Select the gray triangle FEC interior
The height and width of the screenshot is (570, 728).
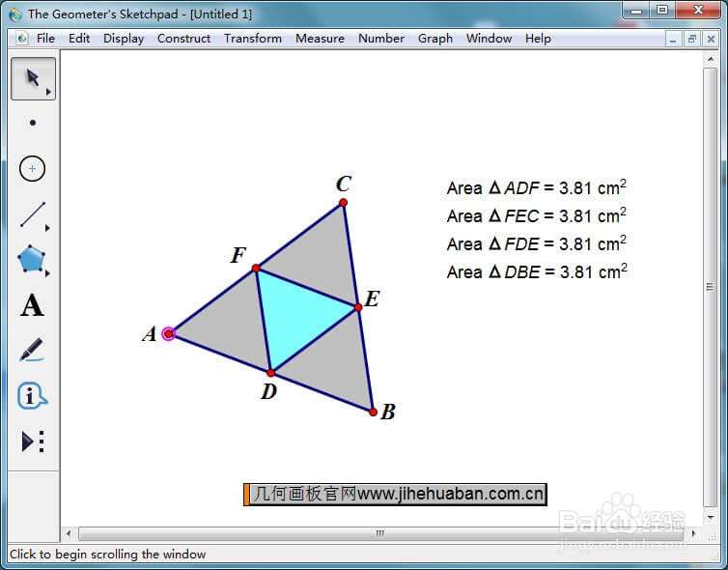319,259
